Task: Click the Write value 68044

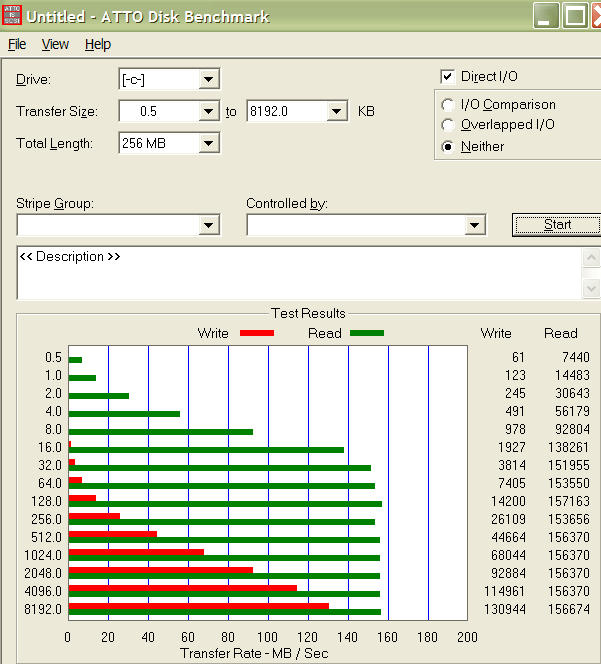Action: (x=508, y=555)
